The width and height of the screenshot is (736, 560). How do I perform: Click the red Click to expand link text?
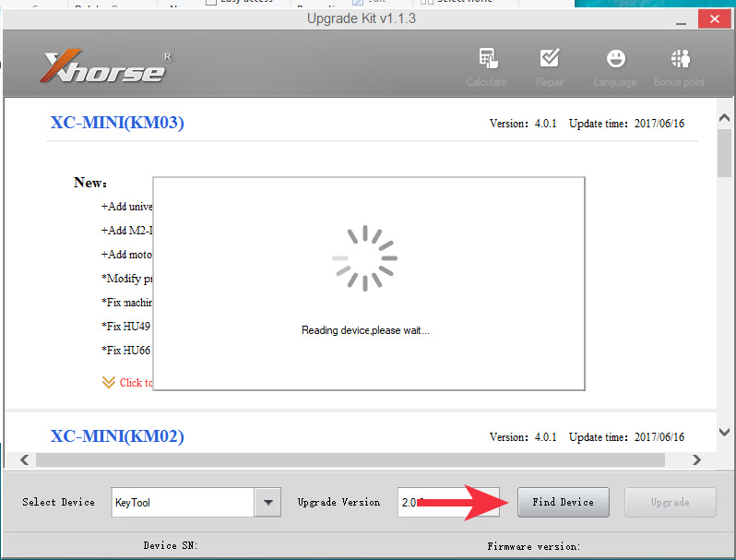136,383
